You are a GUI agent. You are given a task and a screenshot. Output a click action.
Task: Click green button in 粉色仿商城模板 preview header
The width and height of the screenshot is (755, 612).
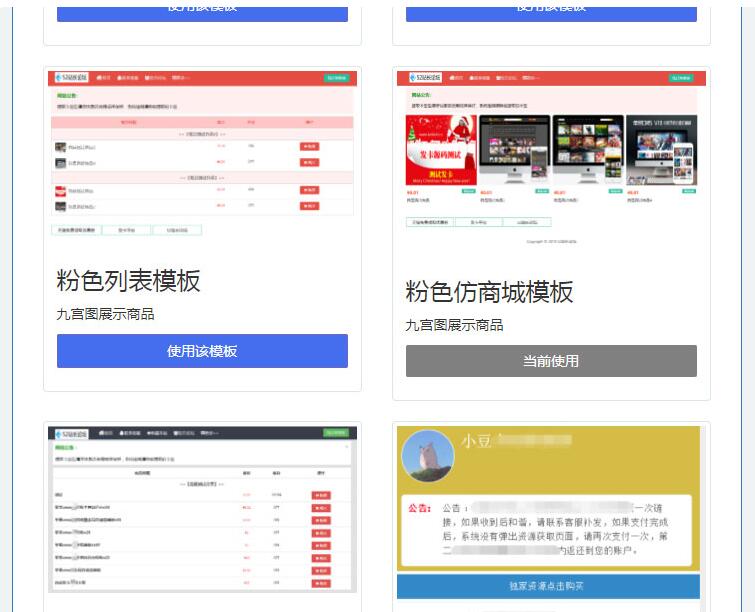coord(684,77)
